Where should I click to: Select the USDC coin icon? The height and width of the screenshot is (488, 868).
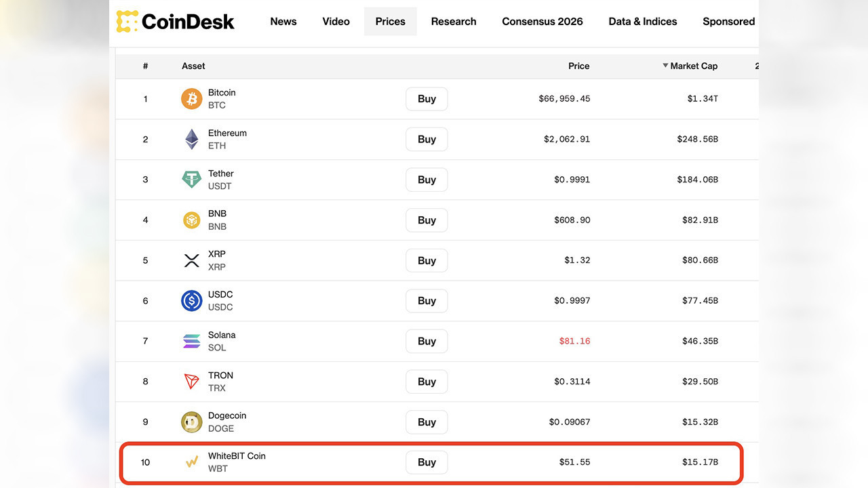point(191,300)
